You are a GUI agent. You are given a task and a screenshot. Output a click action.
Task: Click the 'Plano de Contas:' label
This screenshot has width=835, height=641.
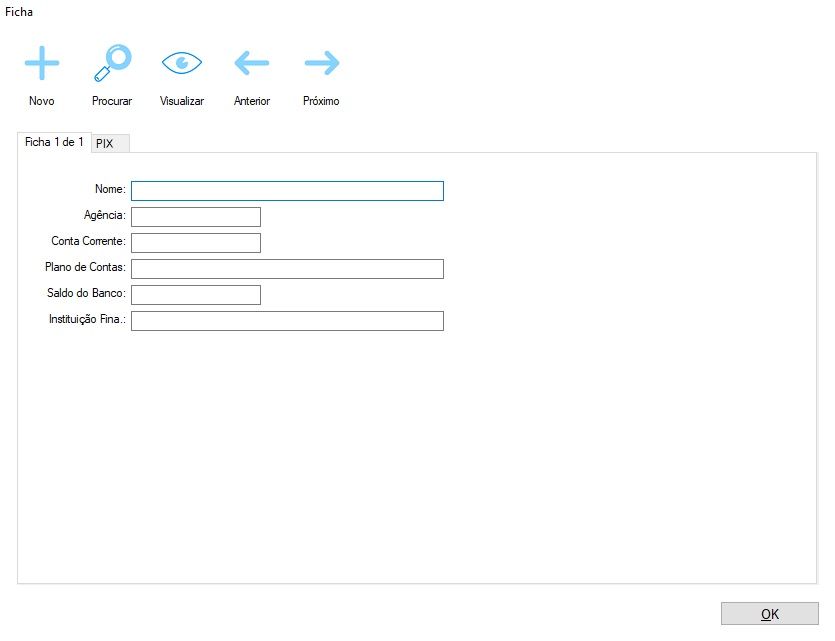85,267
